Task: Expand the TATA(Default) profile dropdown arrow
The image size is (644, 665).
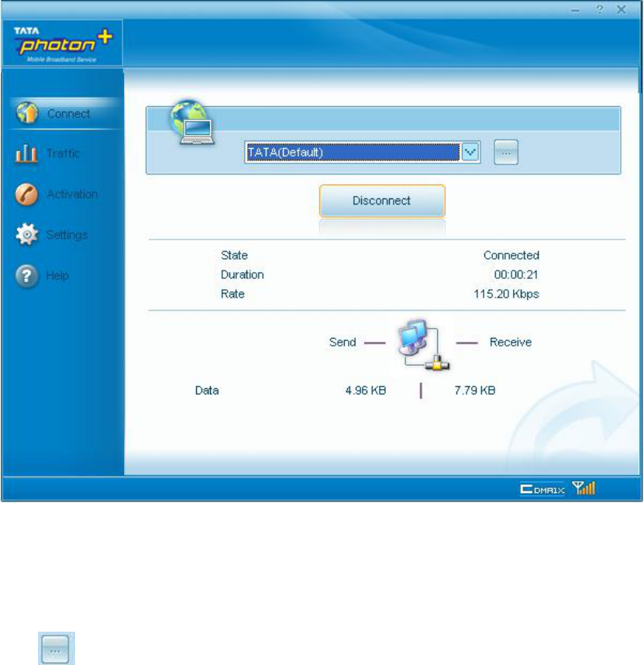Action: [470, 152]
